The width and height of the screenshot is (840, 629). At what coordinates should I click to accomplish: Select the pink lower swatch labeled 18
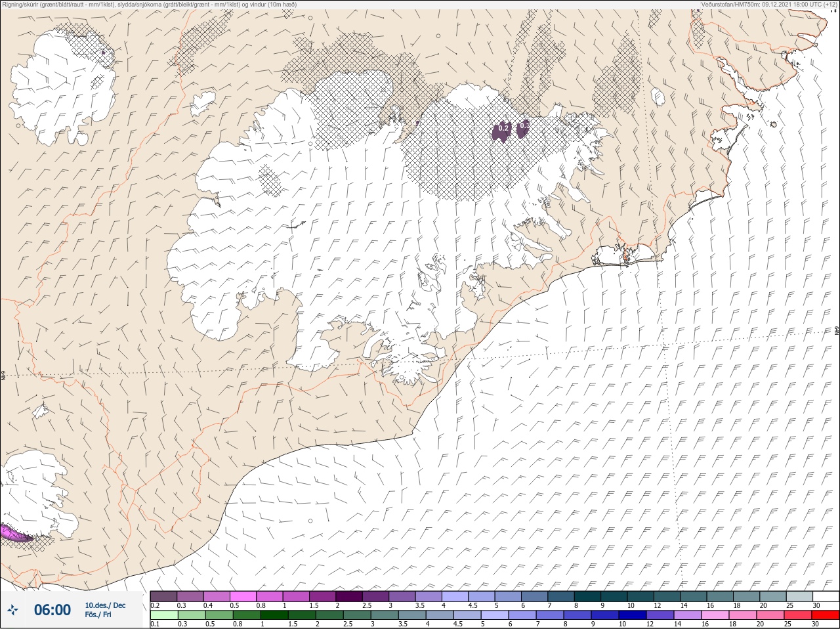744,615
